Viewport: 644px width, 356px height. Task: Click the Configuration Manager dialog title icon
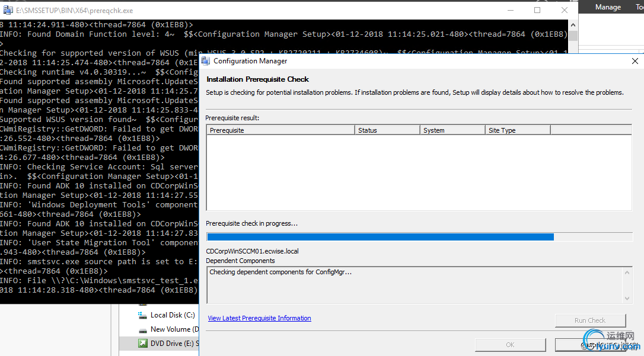205,61
